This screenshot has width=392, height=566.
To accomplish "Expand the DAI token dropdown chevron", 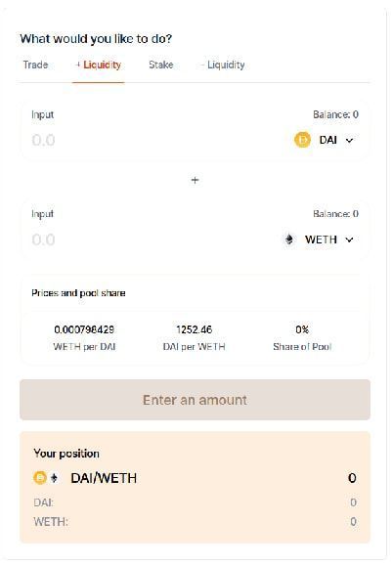I will [349, 140].
